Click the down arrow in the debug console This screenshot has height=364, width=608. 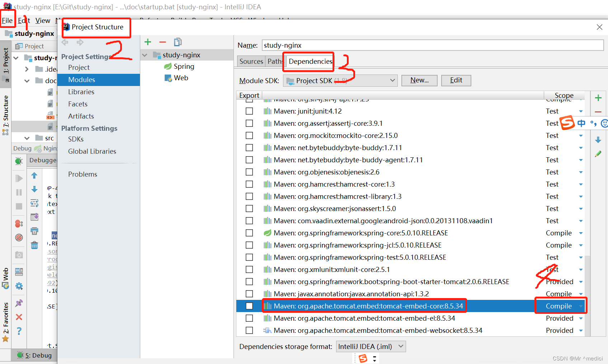click(x=34, y=189)
